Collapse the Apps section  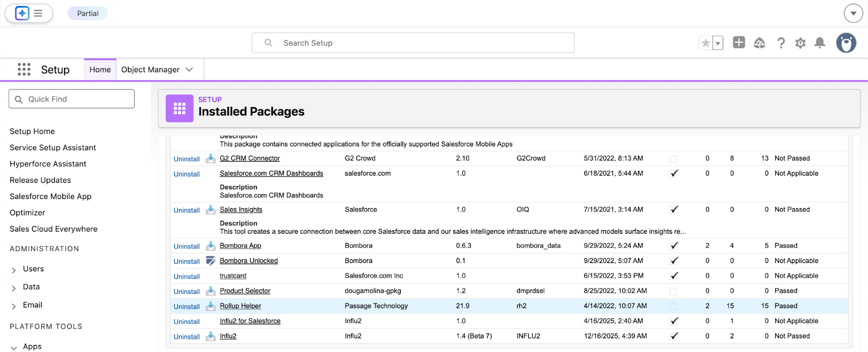pyautogui.click(x=14, y=347)
